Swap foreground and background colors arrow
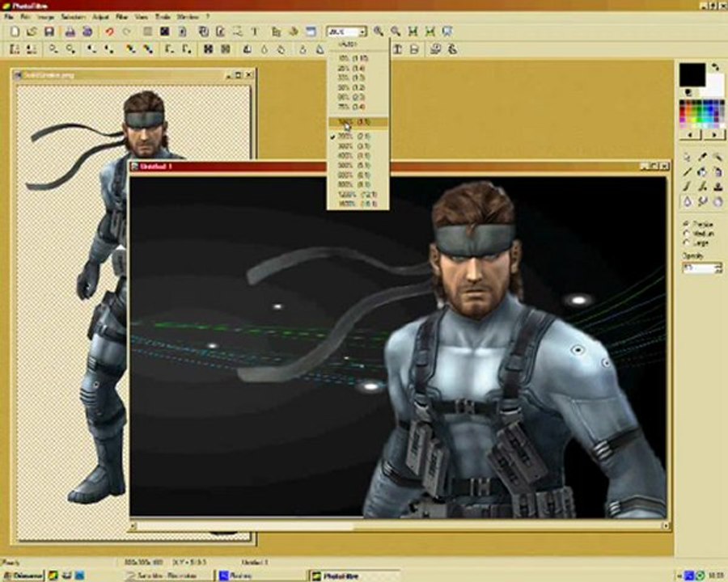 716,68
